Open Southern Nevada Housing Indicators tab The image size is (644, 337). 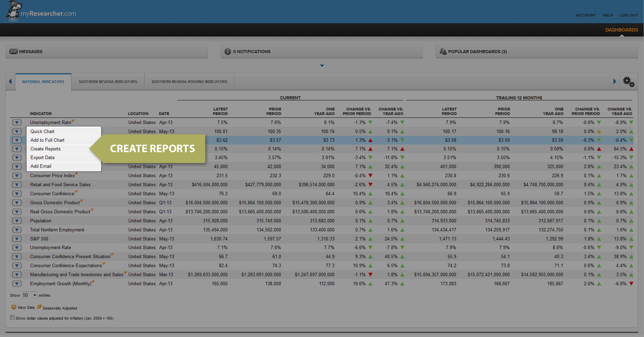point(189,82)
